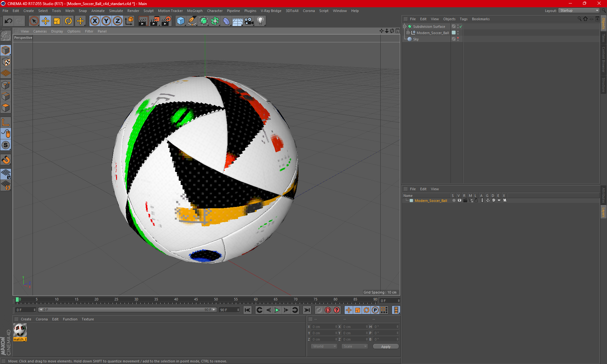Click the match_b material thumbnail

pos(20,330)
